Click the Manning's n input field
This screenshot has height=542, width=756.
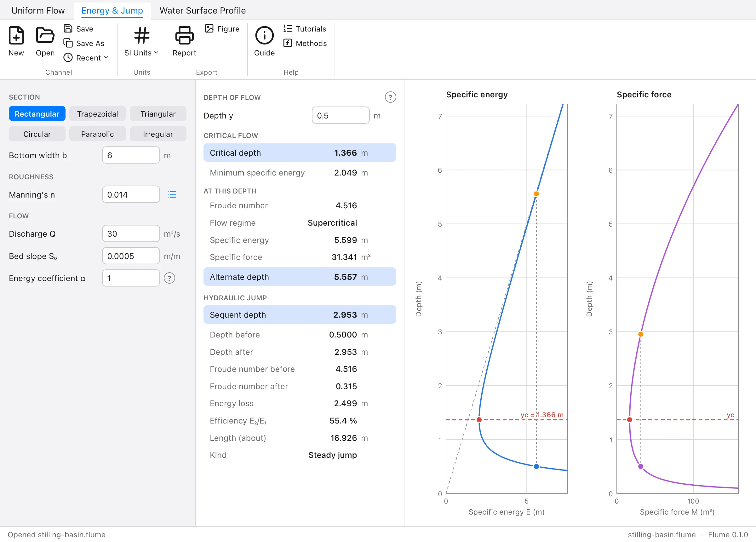[131, 194]
